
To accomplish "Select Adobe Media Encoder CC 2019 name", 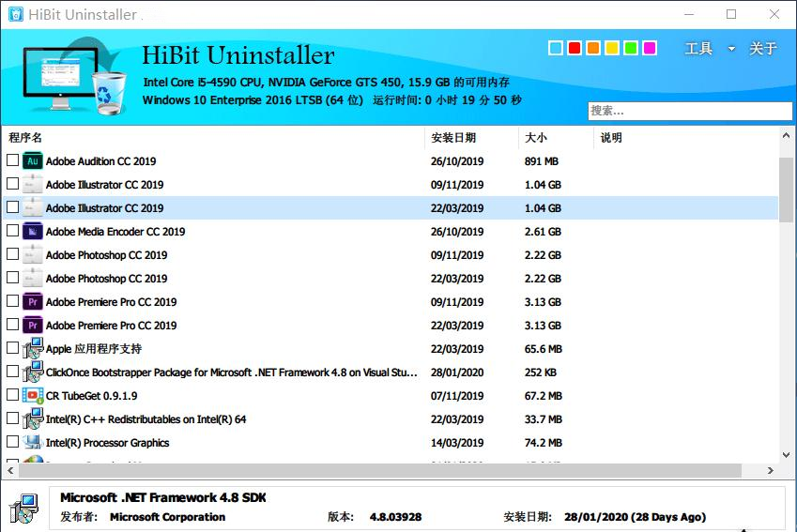I will 115,232.
